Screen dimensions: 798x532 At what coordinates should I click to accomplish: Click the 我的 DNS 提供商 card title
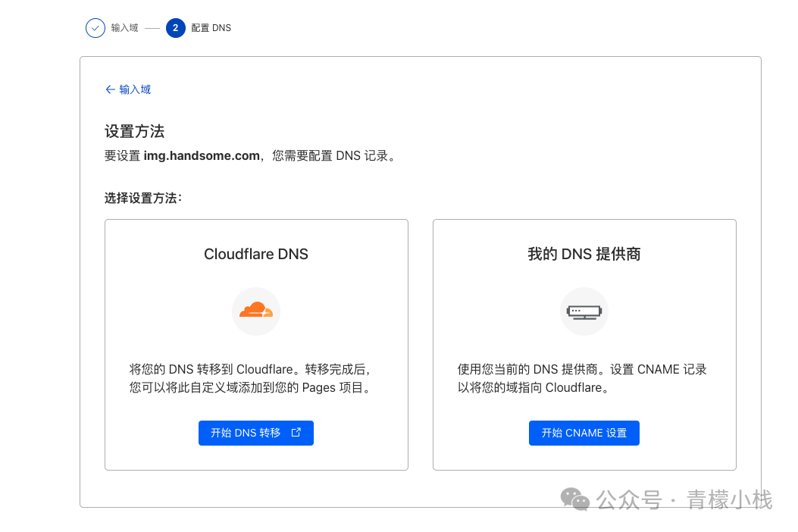pyautogui.click(x=584, y=254)
